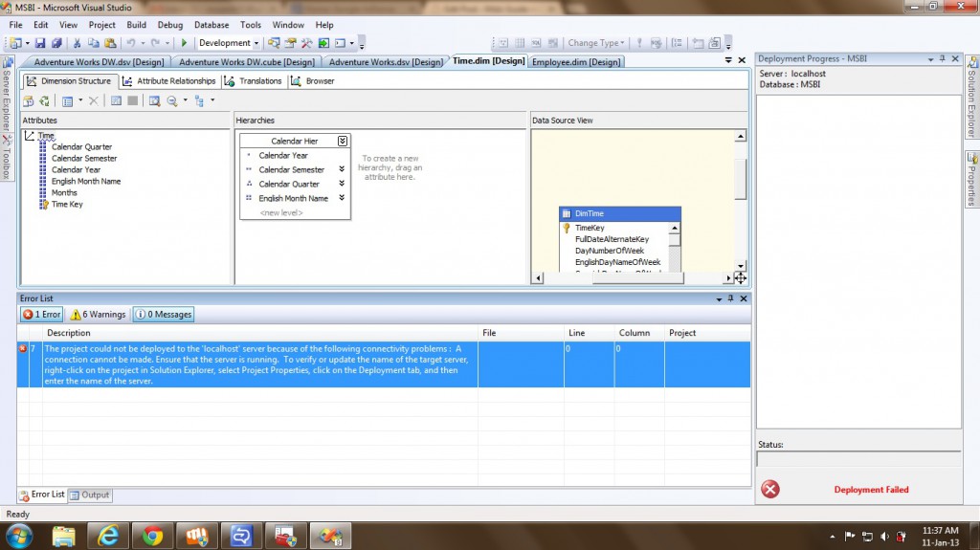Open the Development configuration dropdown

click(x=229, y=43)
